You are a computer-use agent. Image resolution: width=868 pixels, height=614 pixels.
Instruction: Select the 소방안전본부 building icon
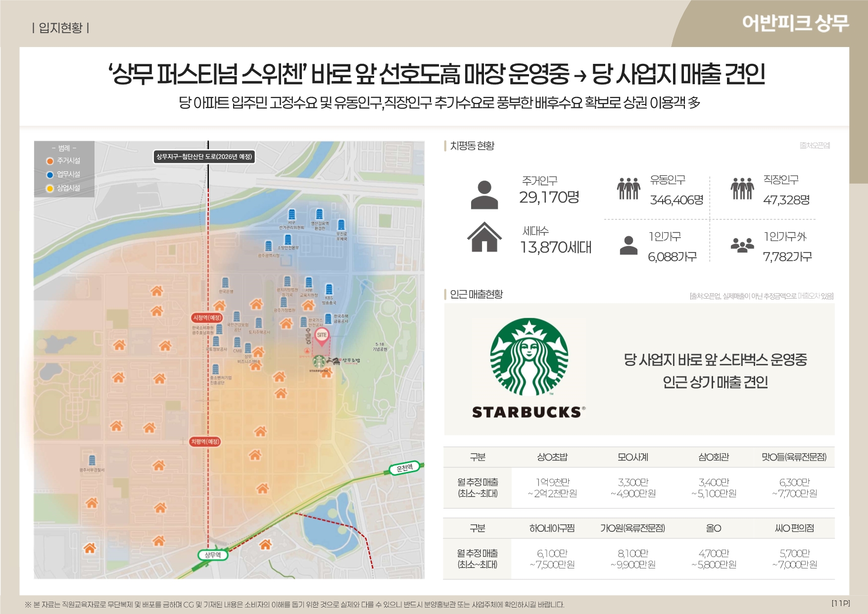click(x=288, y=240)
